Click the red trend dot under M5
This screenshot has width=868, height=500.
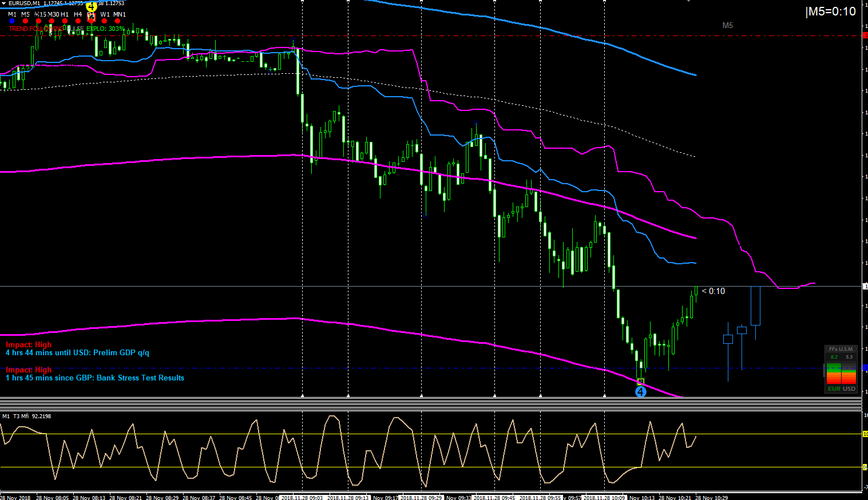click(x=25, y=21)
